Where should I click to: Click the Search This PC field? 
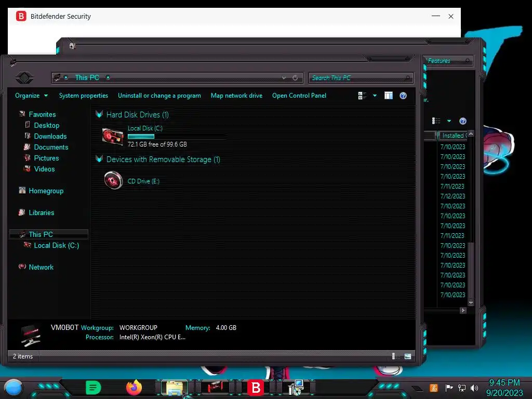(361, 78)
